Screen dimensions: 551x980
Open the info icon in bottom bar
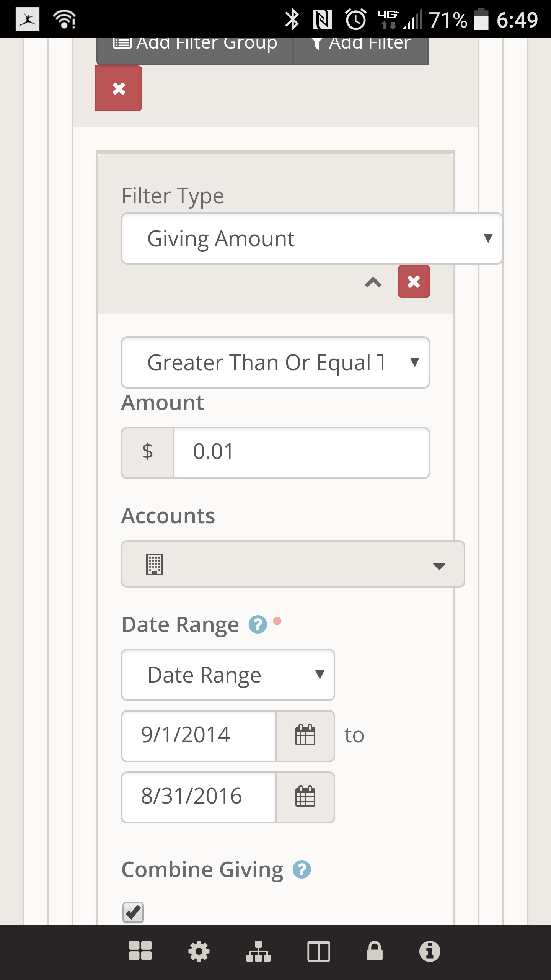[430, 951]
